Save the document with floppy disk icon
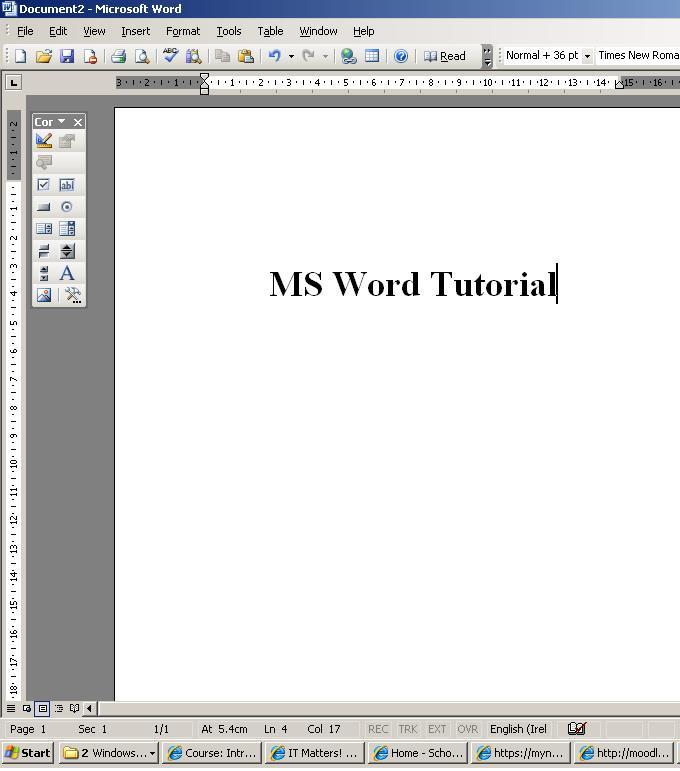This screenshot has width=680, height=771. (67, 56)
